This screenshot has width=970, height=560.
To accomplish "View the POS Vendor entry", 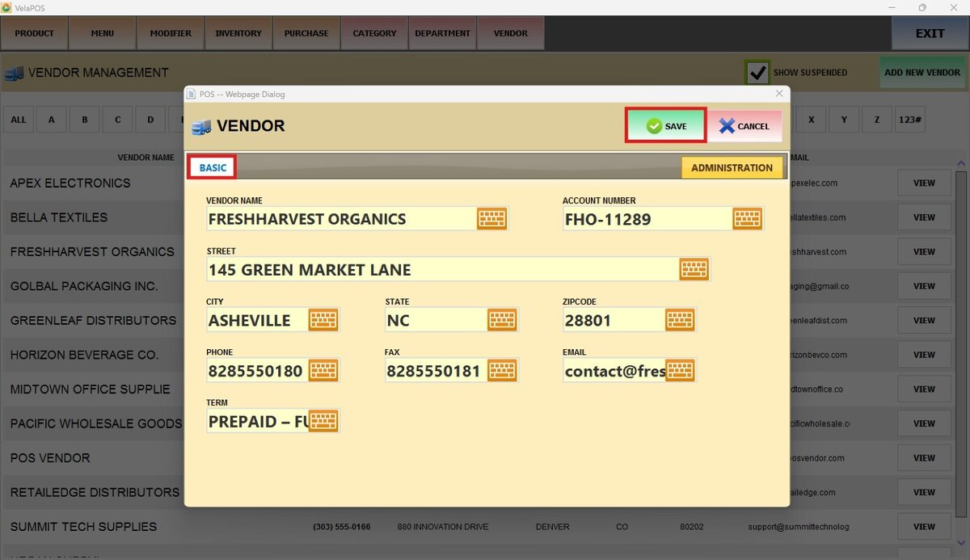I will point(924,457).
